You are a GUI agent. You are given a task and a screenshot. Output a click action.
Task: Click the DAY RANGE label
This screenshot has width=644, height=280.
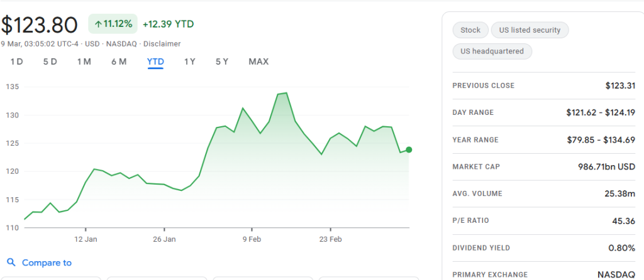[473, 113]
